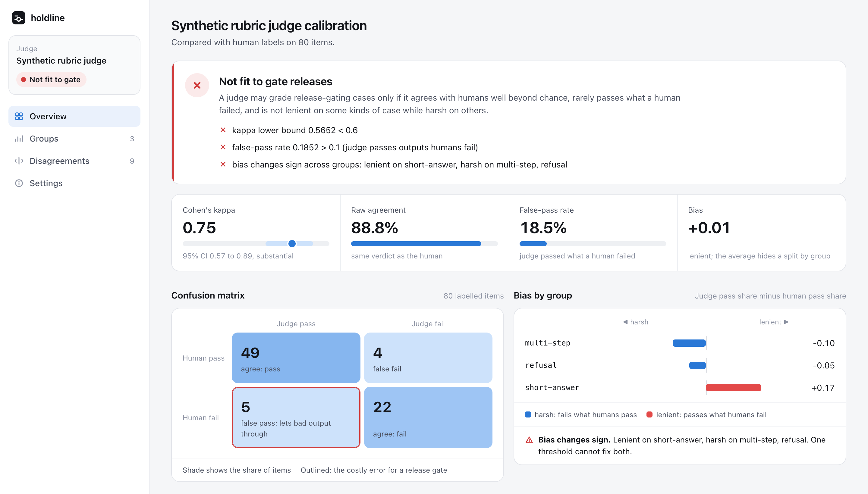Click the Raw agreement progress bar
The height and width of the screenshot is (494, 868).
point(424,244)
